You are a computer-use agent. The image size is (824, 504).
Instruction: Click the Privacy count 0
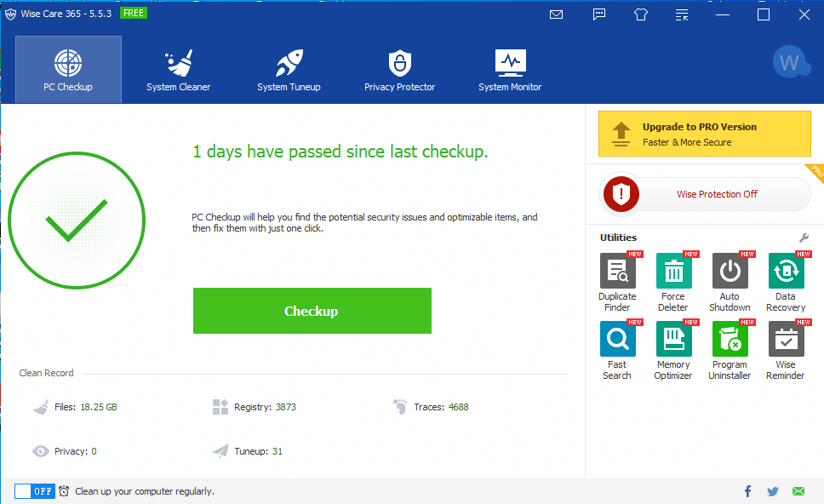pyautogui.click(x=94, y=451)
